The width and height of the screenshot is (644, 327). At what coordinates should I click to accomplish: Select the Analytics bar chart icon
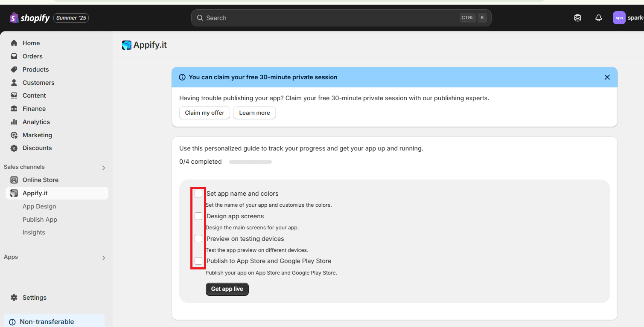pos(14,122)
